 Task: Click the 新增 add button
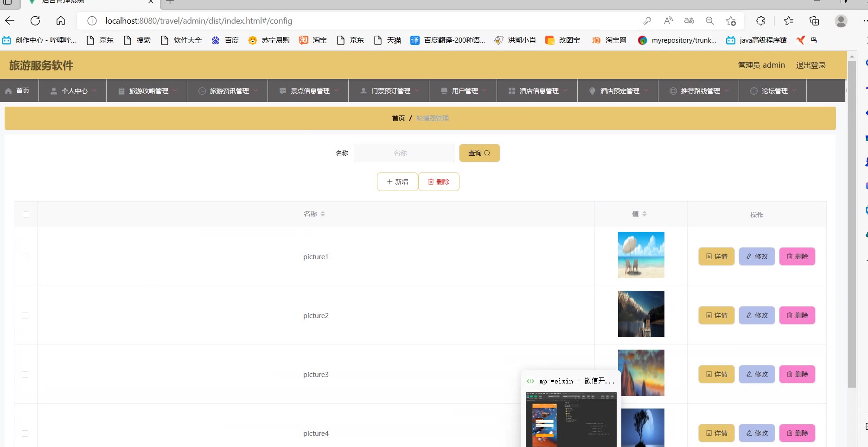coord(397,182)
